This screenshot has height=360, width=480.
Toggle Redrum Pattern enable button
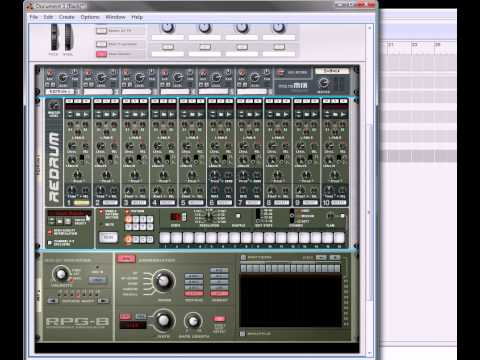(127, 211)
